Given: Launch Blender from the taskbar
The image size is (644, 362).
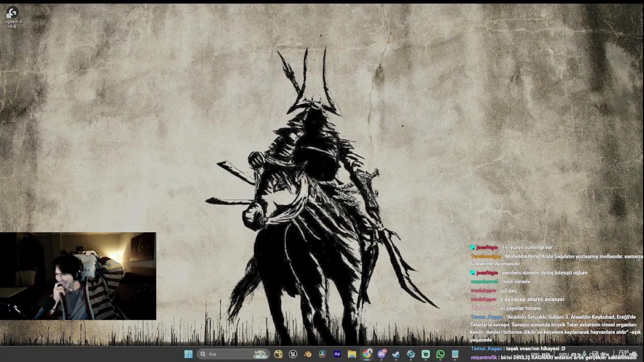Looking at the screenshot, I should (307, 354).
